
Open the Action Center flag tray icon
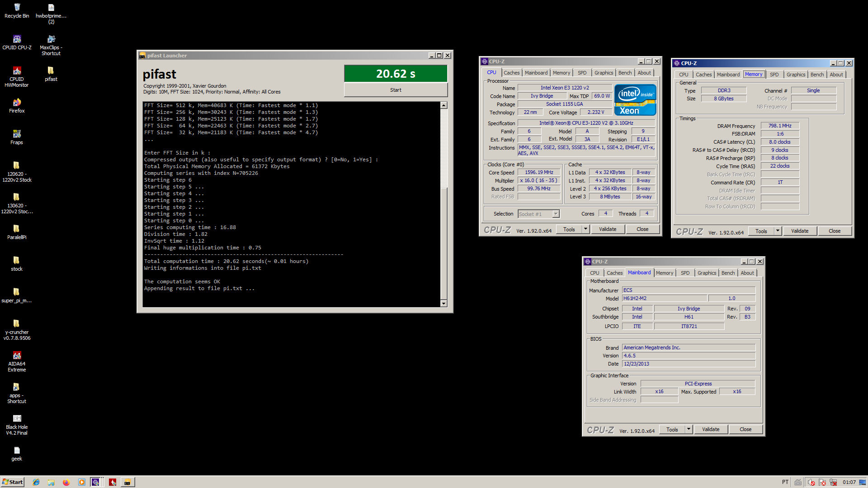click(822, 482)
